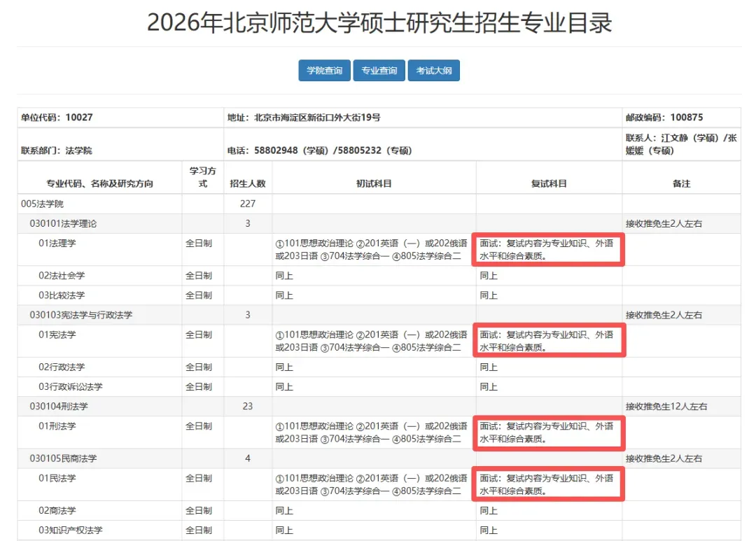The height and width of the screenshot is (541, 756).
Task: Select 面试 text in 01刑法学 row
Action: pos(547,433)
